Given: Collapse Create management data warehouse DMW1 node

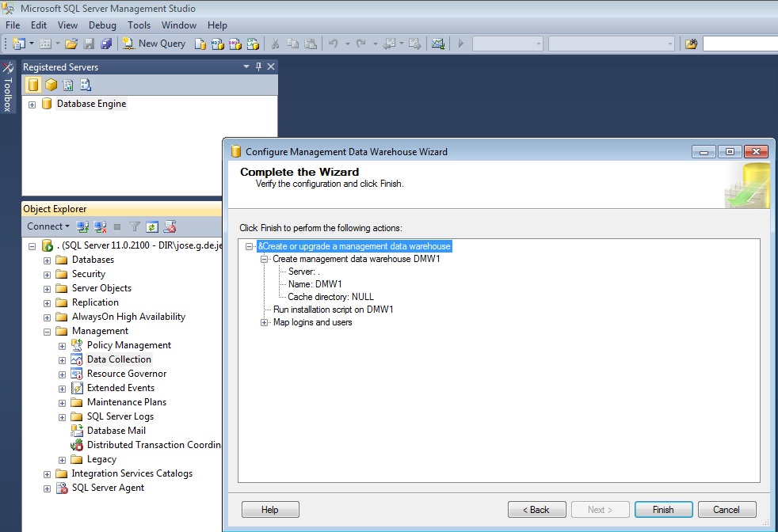Looking at the screenshot, I should (265, 260).
